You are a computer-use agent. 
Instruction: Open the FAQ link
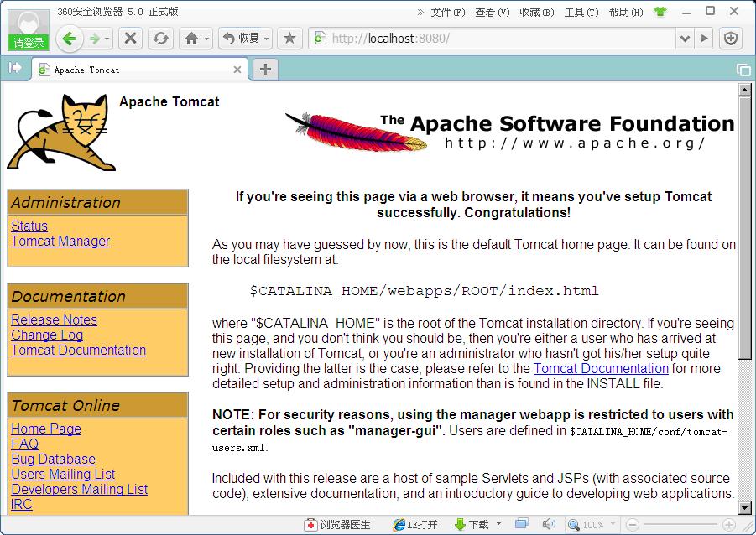point(24,444)
